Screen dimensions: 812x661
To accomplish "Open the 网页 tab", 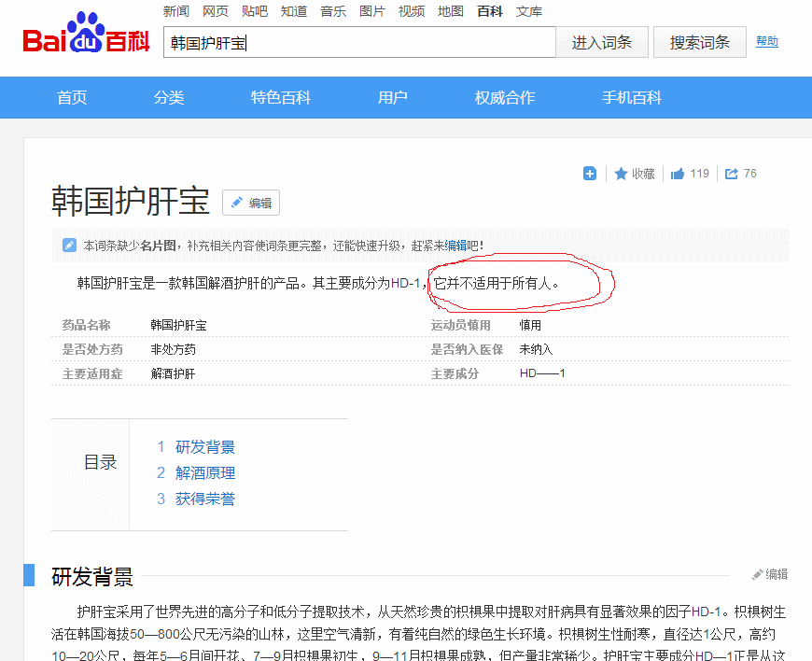I will click(216, 11).
